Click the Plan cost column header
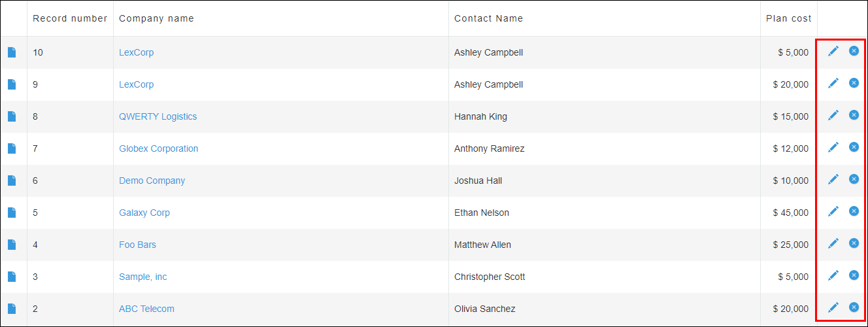Screen dimensions: 868x327 (x=788, y=18)
